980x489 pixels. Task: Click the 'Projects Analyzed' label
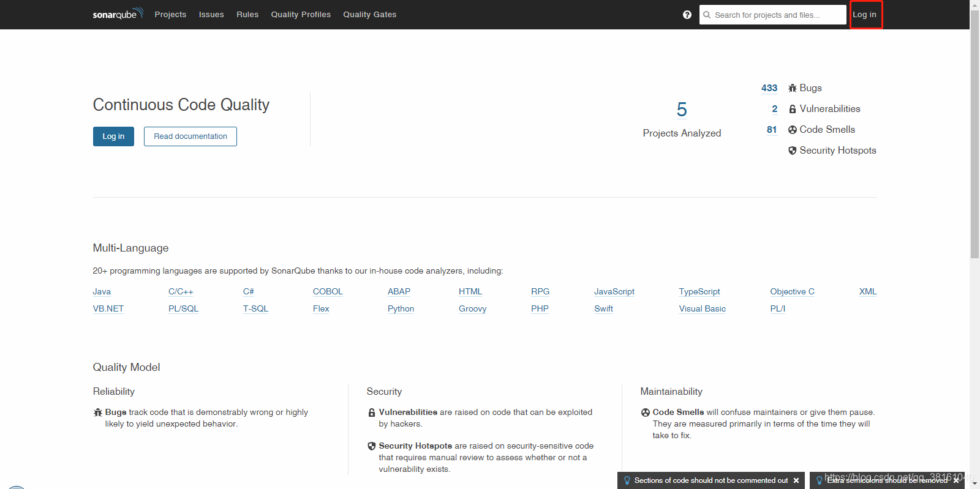click(x=682, y=133)
